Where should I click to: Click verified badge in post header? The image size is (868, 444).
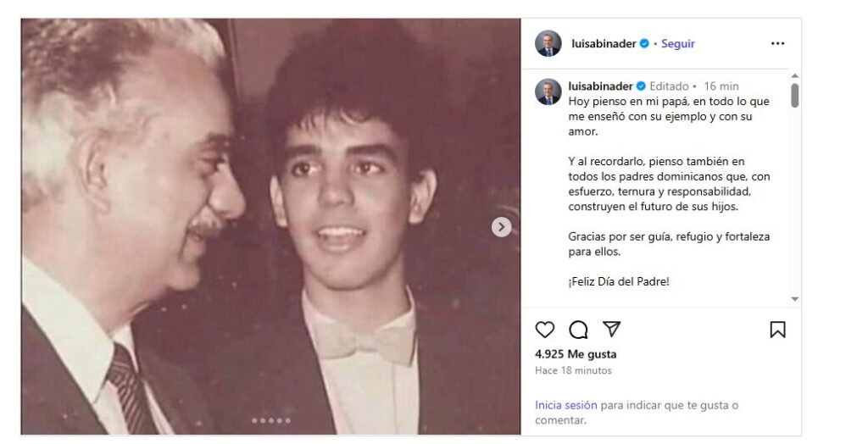tap(644, 44)
